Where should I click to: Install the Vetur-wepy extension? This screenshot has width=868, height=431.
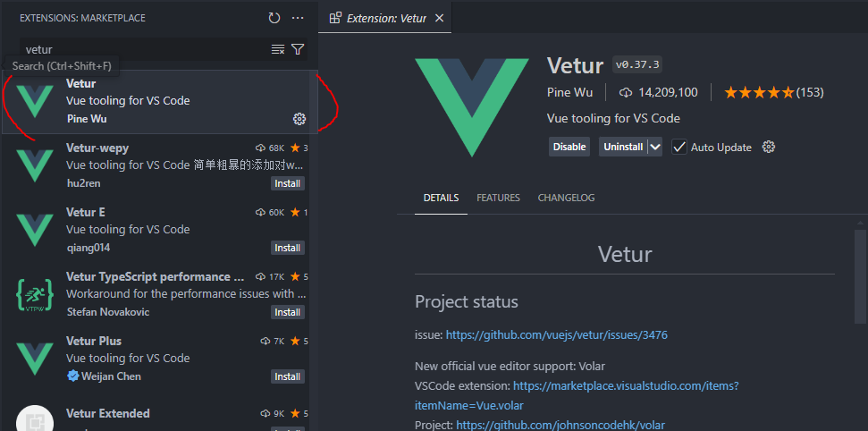[288, 183]
